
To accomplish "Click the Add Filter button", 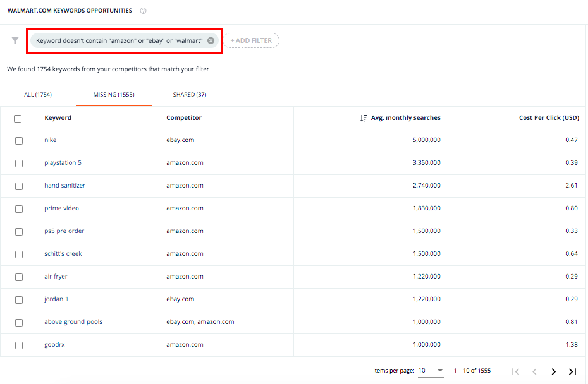I will 251,40.
